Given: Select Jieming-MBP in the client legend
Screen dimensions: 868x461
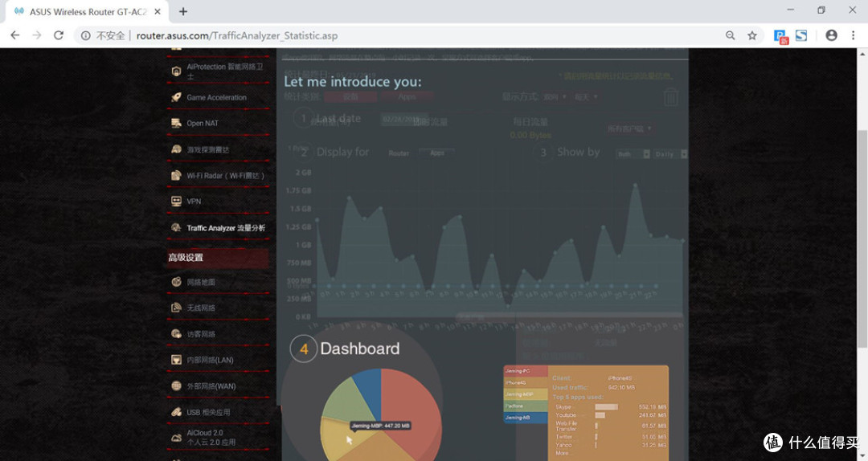Looking at the screenshot, I should click(x=526, y=394).
